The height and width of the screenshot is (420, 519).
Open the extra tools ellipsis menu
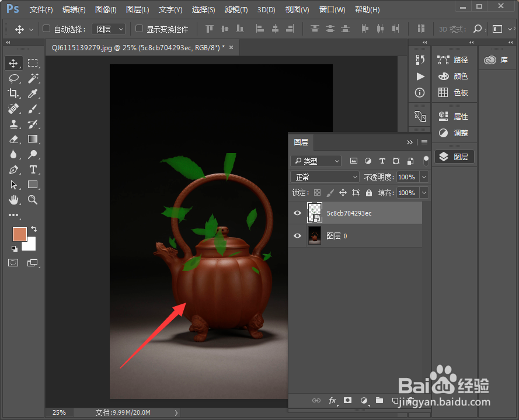click(x=13, y=215)
